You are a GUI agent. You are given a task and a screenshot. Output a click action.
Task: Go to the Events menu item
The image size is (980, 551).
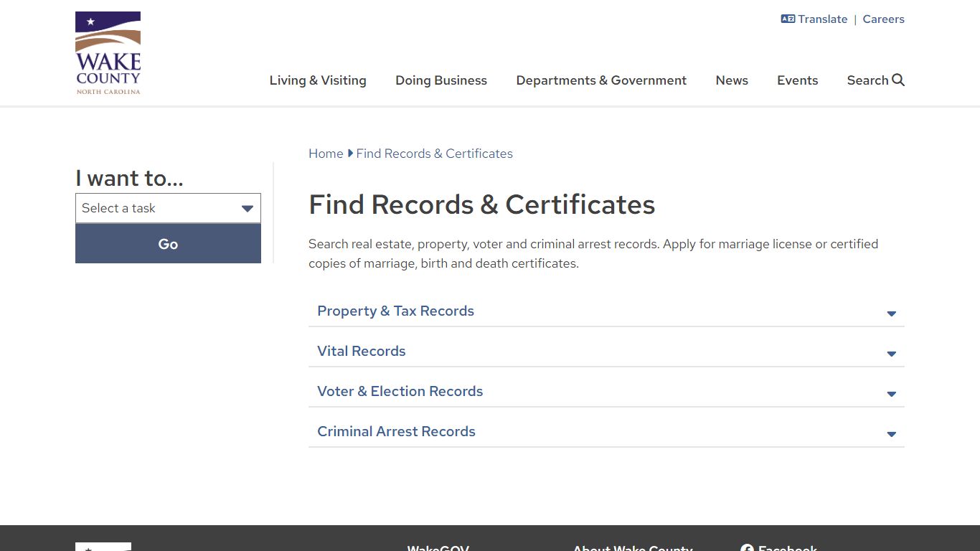pos(798,80)
